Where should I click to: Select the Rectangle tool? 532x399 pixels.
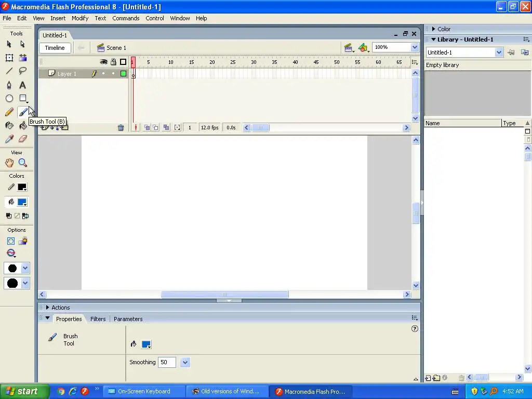(x=23, y=98)
